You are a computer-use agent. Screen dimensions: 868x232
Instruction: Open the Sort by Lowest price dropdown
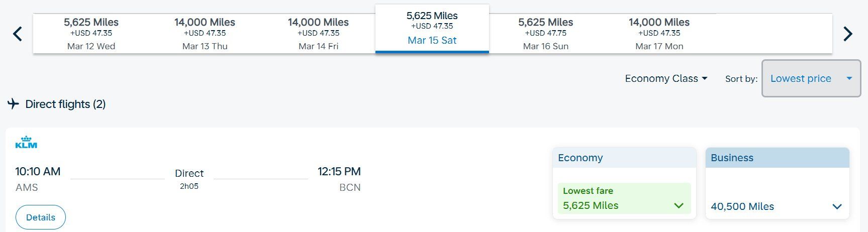(811, 78)
